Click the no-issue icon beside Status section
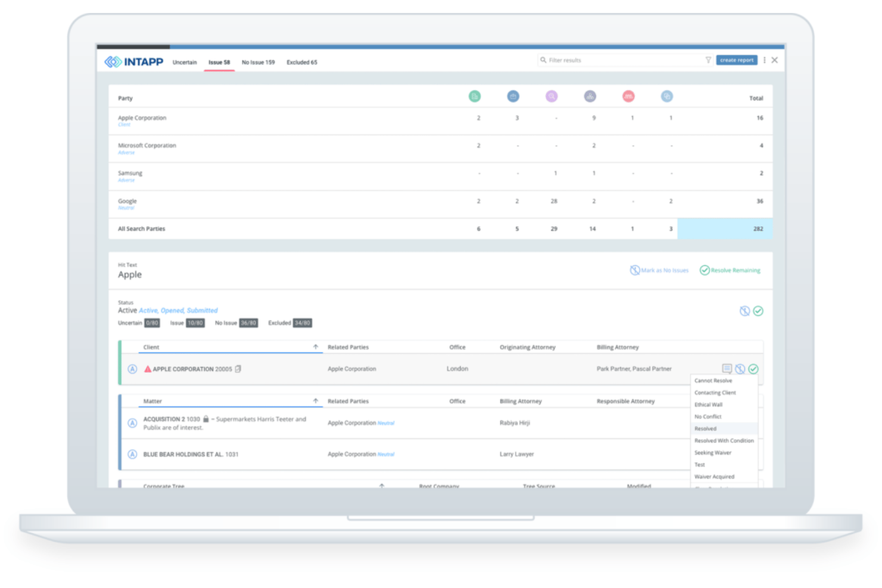The height and width of the screenshot is (588, 882). [745, 311]
